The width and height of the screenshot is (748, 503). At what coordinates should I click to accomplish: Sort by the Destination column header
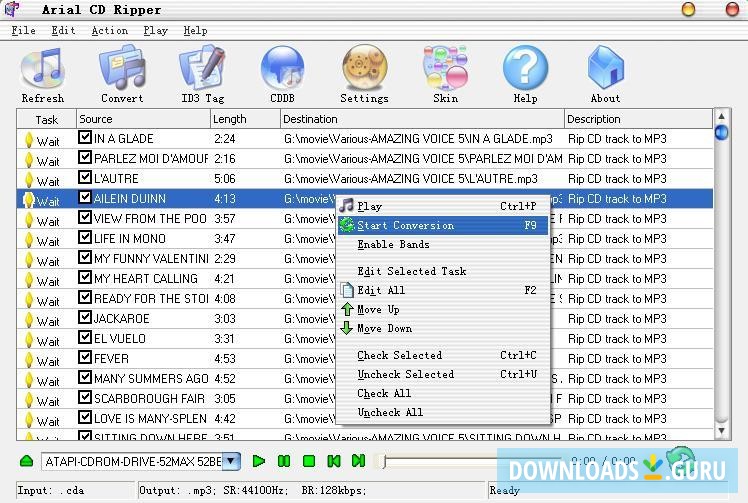click(422, 119)
